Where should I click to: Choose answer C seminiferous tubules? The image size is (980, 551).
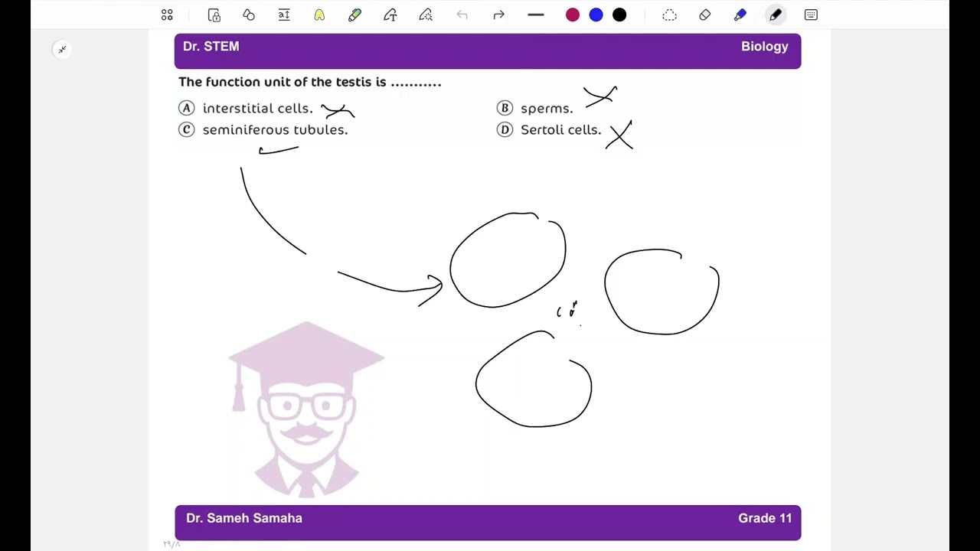tap(263, 129)
